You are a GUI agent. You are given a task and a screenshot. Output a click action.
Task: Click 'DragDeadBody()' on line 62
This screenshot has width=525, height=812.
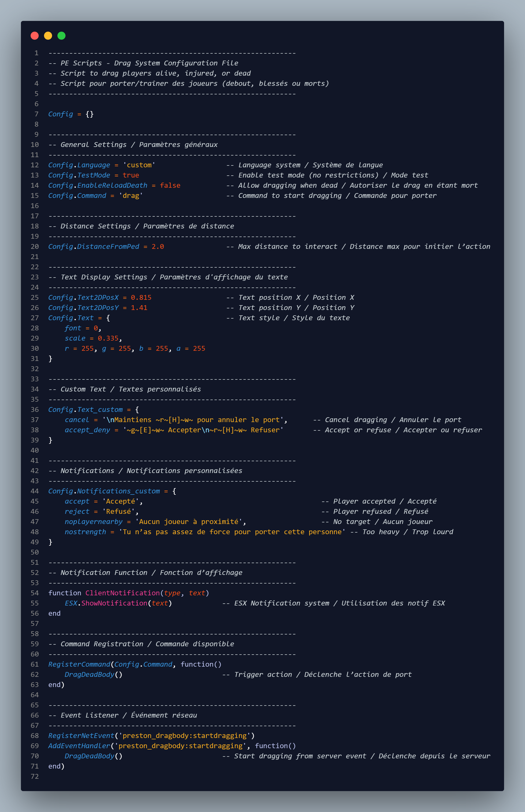click(x=93, y=675)
